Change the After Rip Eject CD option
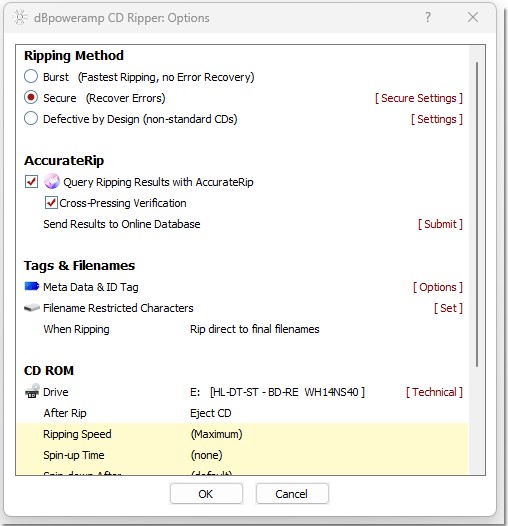 click(211, 413)
